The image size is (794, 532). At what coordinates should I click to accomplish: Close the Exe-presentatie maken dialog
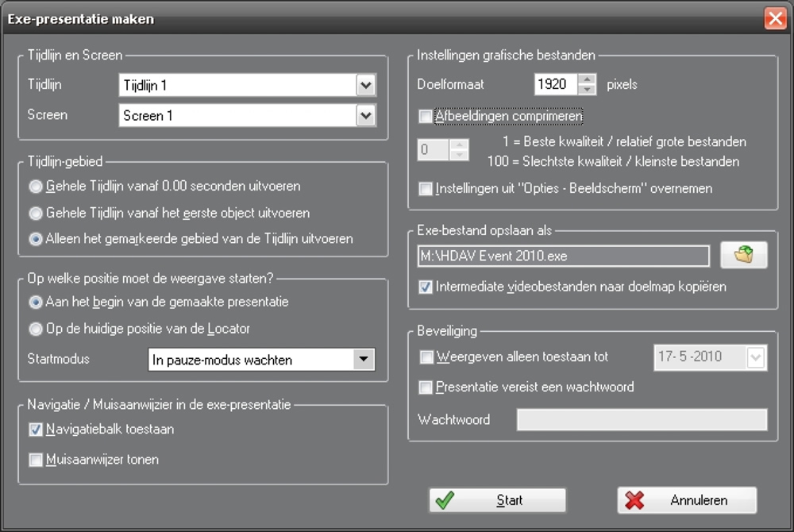tap(775, 18)
